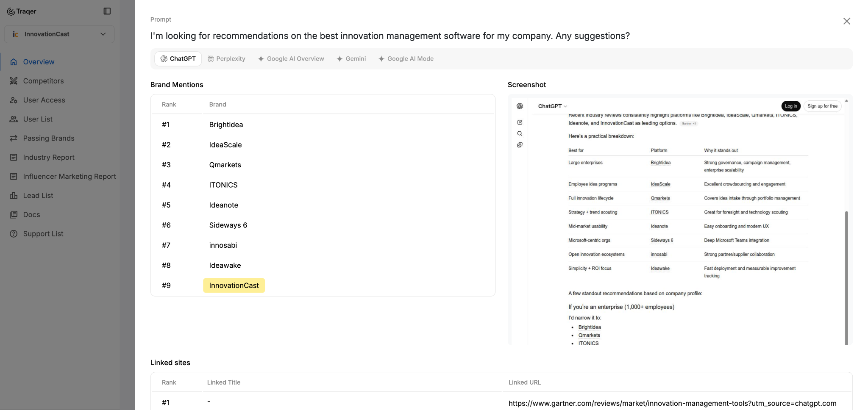
Task: Open Passing Brands arrows icon
Action: 14,138
